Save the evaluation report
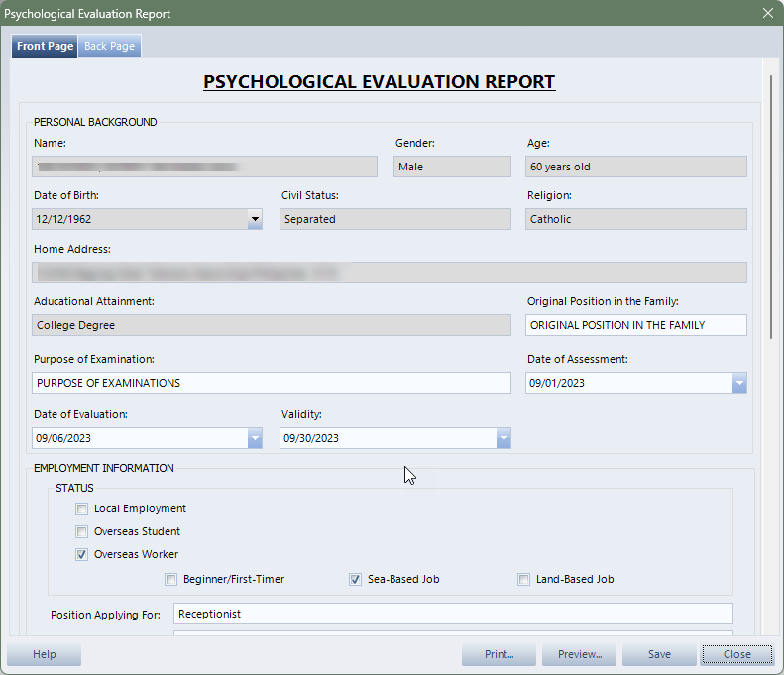784x675 pixels. [659, 654]
